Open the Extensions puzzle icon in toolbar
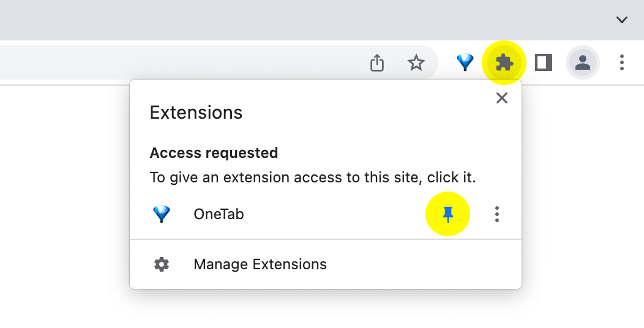 [504, 62]
